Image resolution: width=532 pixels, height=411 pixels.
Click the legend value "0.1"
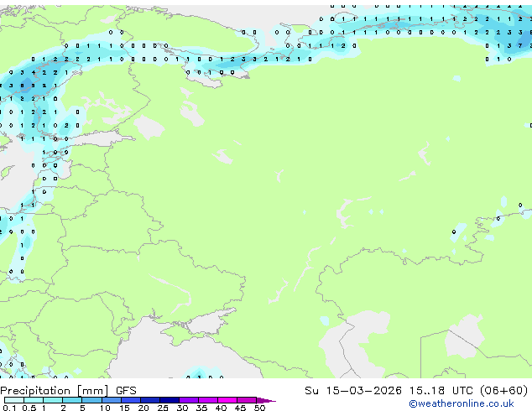tap(9, 408)
